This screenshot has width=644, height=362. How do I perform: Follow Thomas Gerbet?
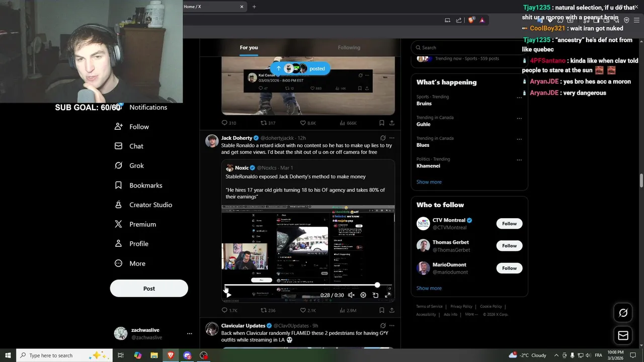(509, 246)
